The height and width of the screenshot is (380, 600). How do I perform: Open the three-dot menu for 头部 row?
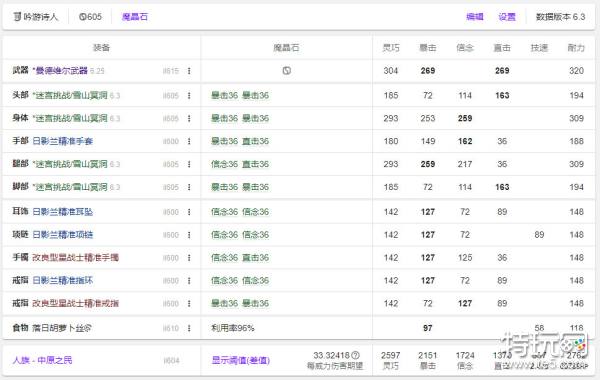click(x=189, y=95)
